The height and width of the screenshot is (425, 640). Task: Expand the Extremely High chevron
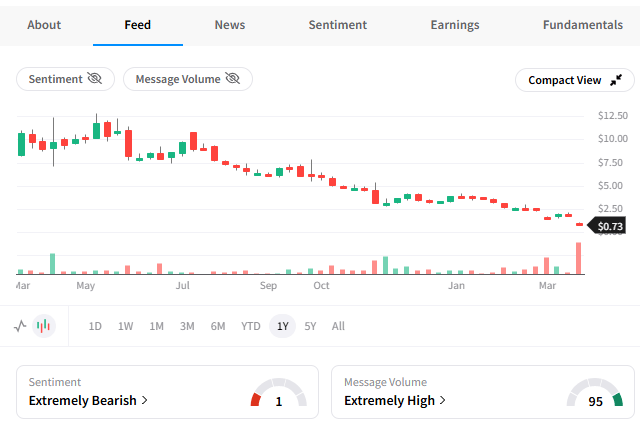[441, 400]
